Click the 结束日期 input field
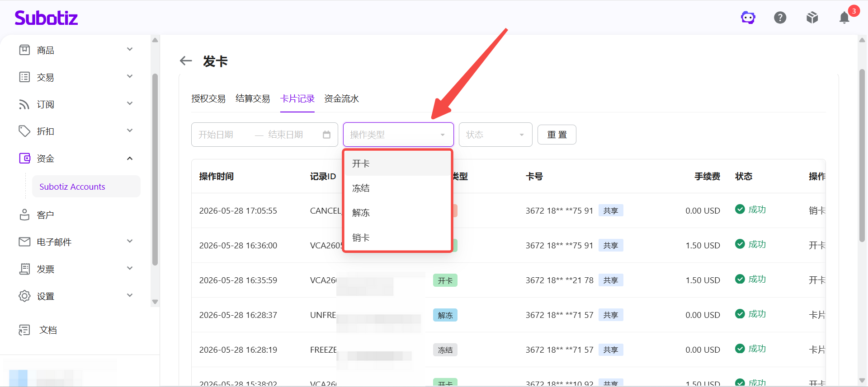The image size is (868, 387). click(292, 135)
